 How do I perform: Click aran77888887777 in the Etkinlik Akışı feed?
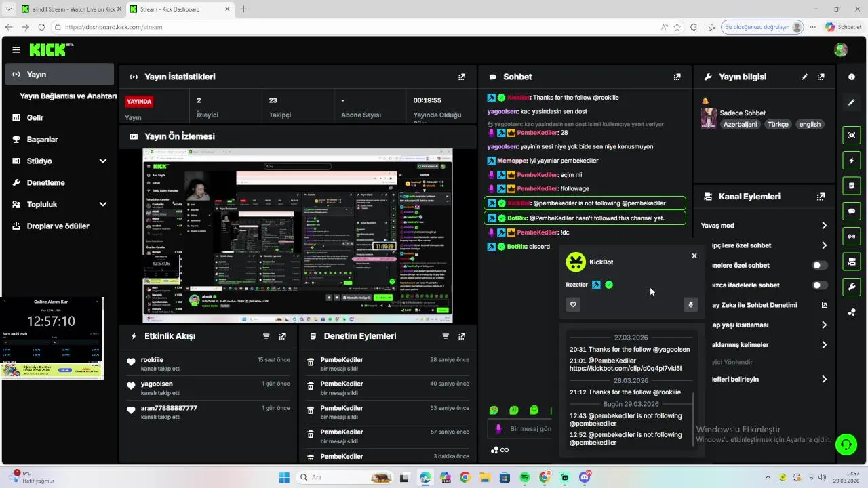(x=169, y=408)
